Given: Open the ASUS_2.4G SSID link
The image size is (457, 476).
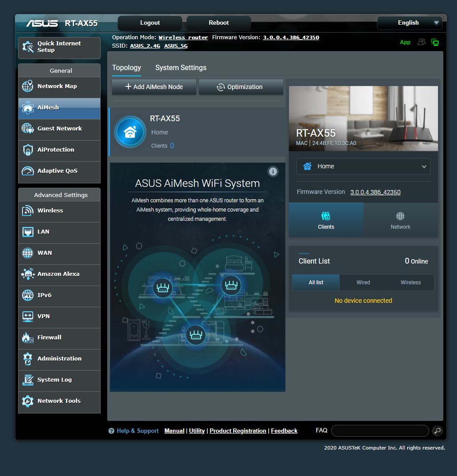Looking at the screenshot, I should (145, 46).
